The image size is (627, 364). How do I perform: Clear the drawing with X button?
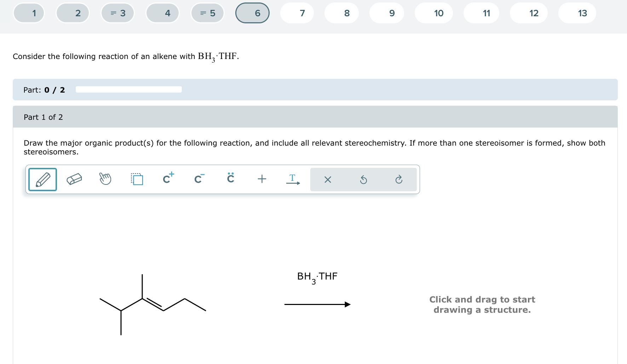pyautogui.click(x=328, y=180)
